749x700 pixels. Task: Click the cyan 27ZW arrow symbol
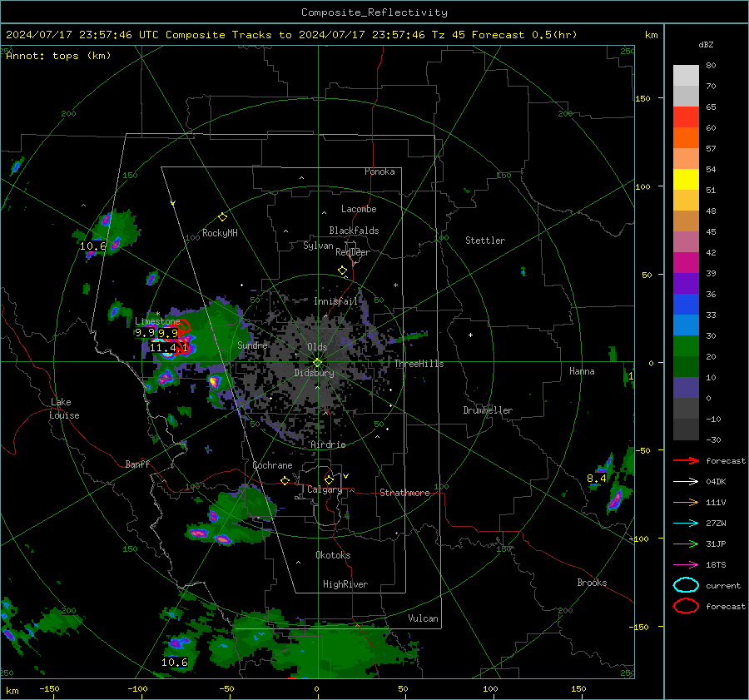(686, 524)
